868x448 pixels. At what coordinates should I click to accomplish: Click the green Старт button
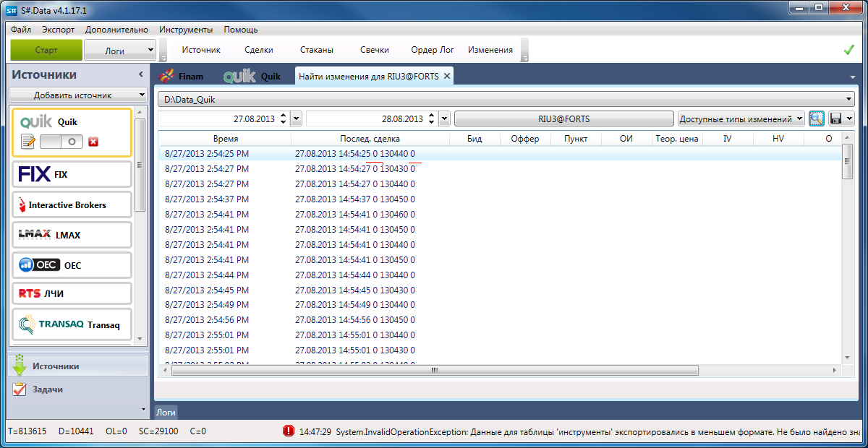pos(46,51)
